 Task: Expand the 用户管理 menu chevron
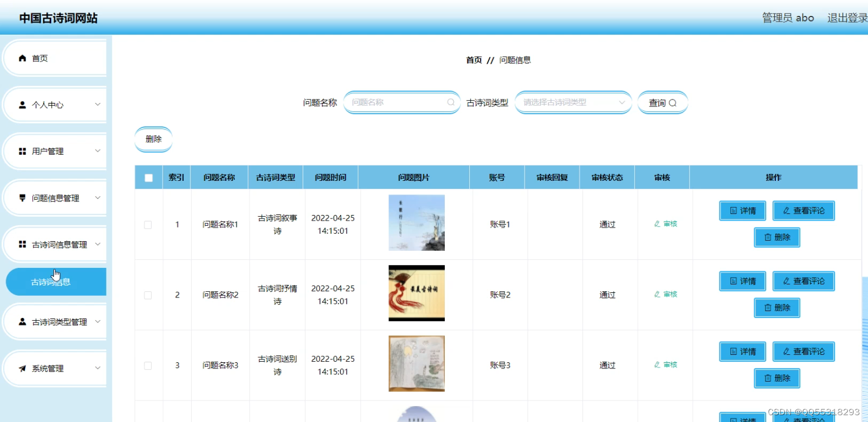[97, 151]
